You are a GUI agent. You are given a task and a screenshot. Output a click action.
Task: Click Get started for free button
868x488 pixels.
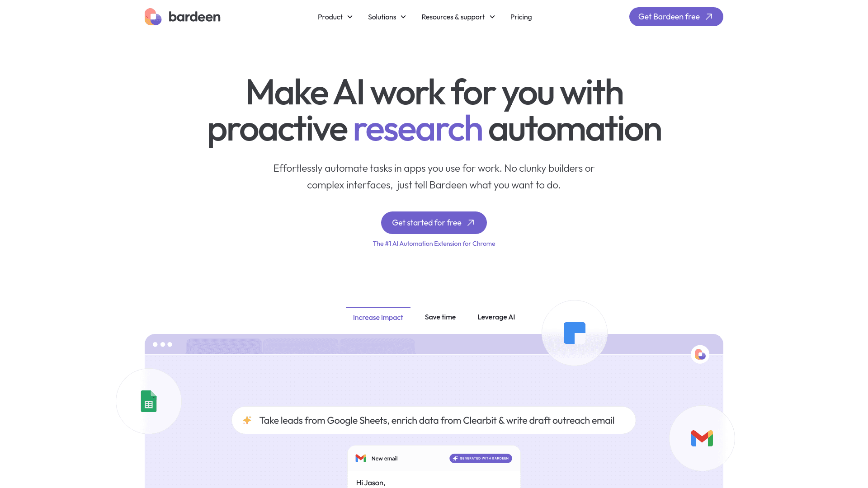pos(434,223)
